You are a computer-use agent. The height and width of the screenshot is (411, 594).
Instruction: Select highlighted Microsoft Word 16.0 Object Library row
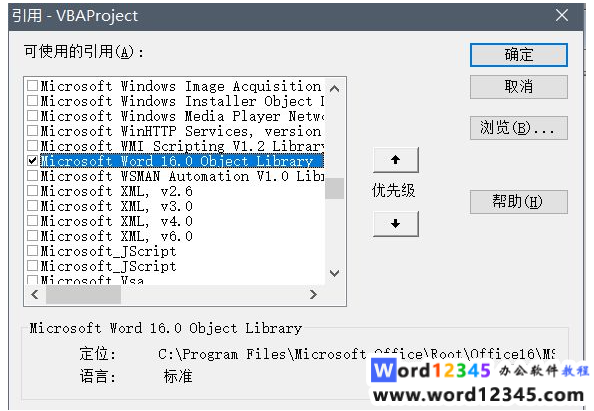point(182,161)
